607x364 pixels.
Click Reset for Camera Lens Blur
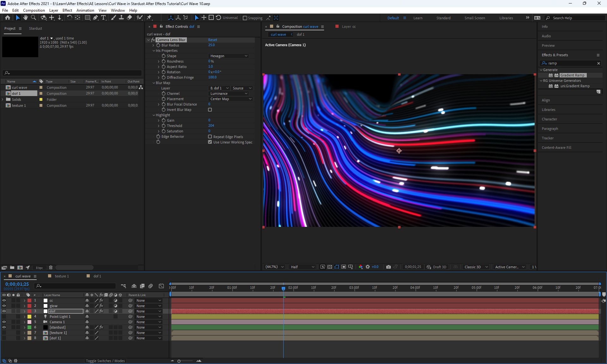point(212,40)
